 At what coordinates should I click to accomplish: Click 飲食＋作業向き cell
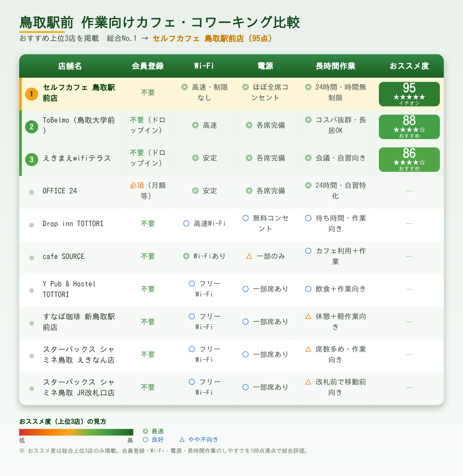click(335, 289)
